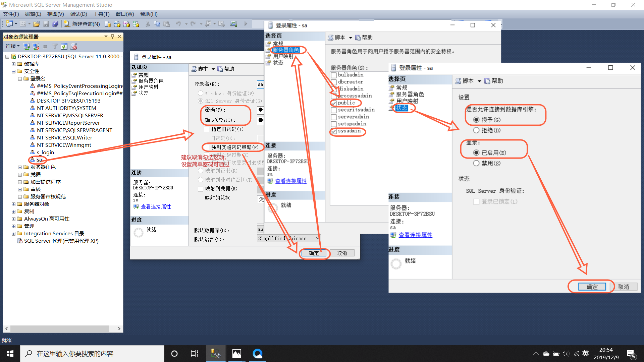The width and height of the screenshot is (644, 362).
Task: Click the Database Engine Query icon
Action: (107, 24)
